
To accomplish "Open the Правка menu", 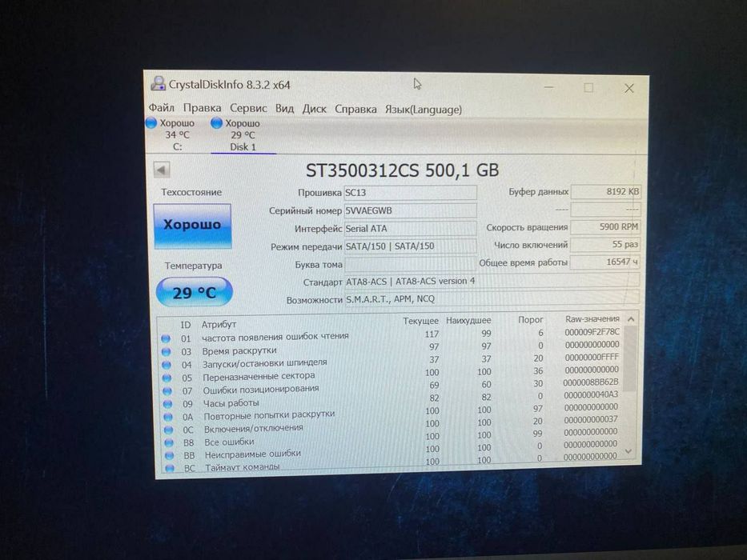I will tap(202, 109).
